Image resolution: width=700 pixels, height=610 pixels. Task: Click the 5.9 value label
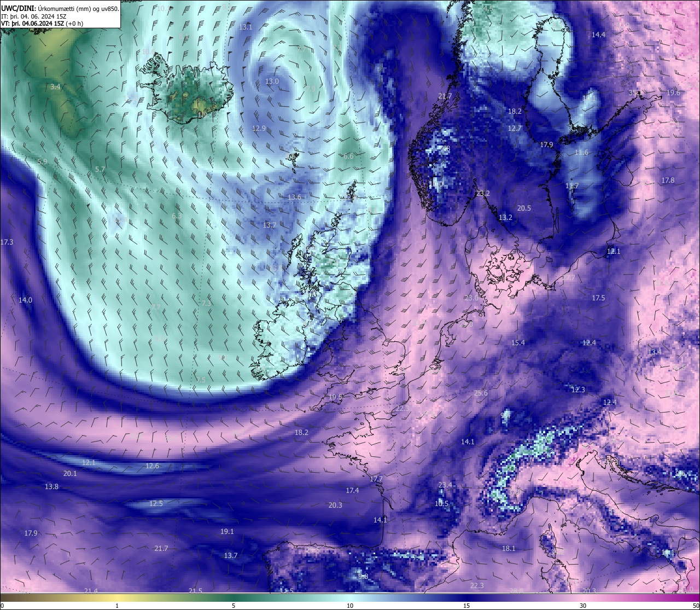(42, 161)
